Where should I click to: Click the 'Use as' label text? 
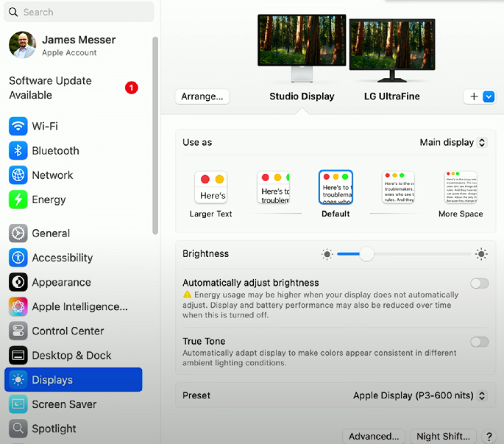point(197,143)
